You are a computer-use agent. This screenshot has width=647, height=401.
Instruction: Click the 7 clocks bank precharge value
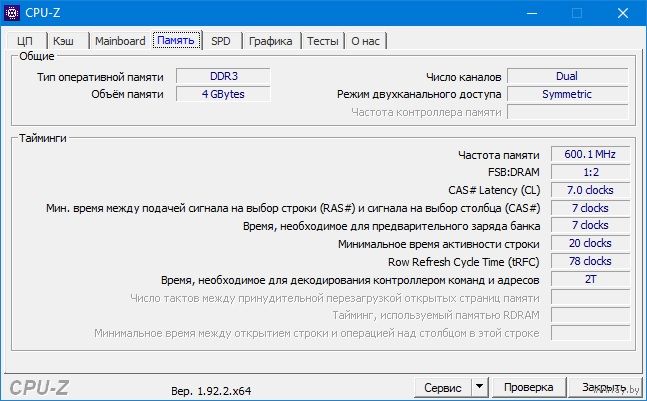click(590, 225)
